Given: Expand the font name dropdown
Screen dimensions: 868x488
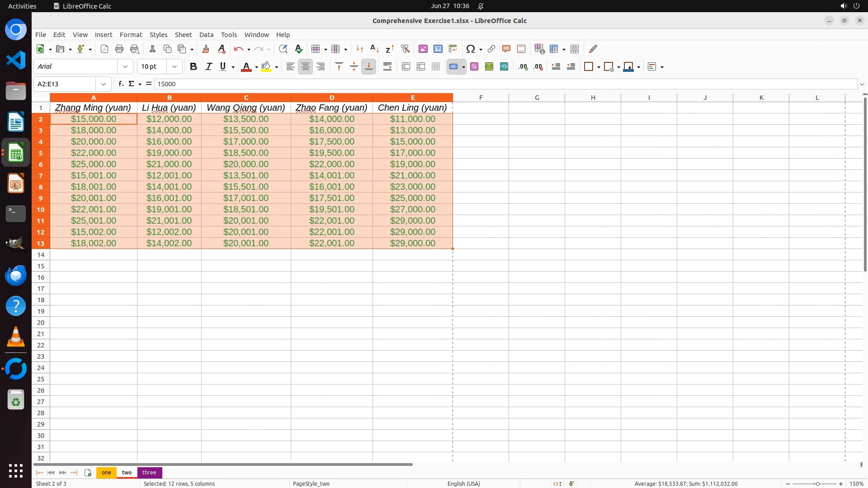Looking at the screenshot, I should (125, 67).
